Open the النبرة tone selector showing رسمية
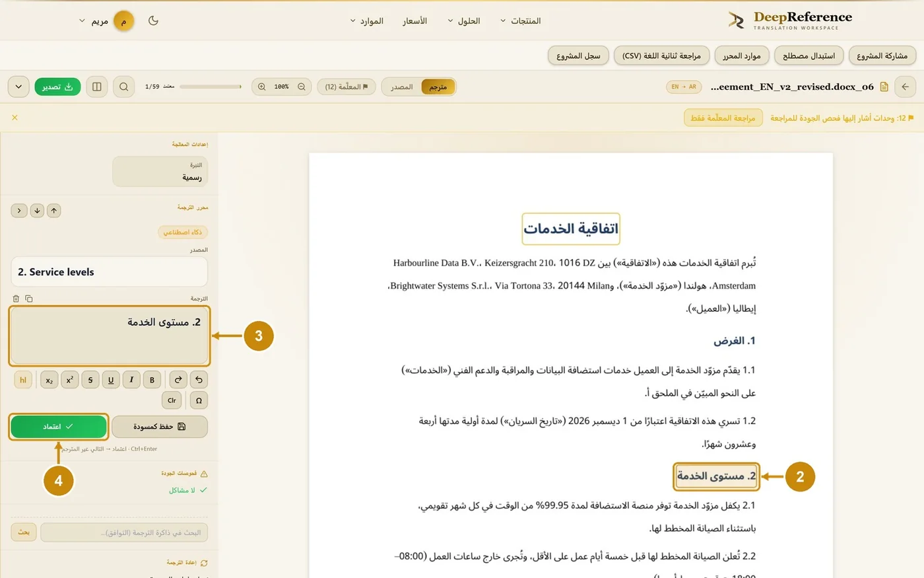Screen dimensions: 924x578 160,171
